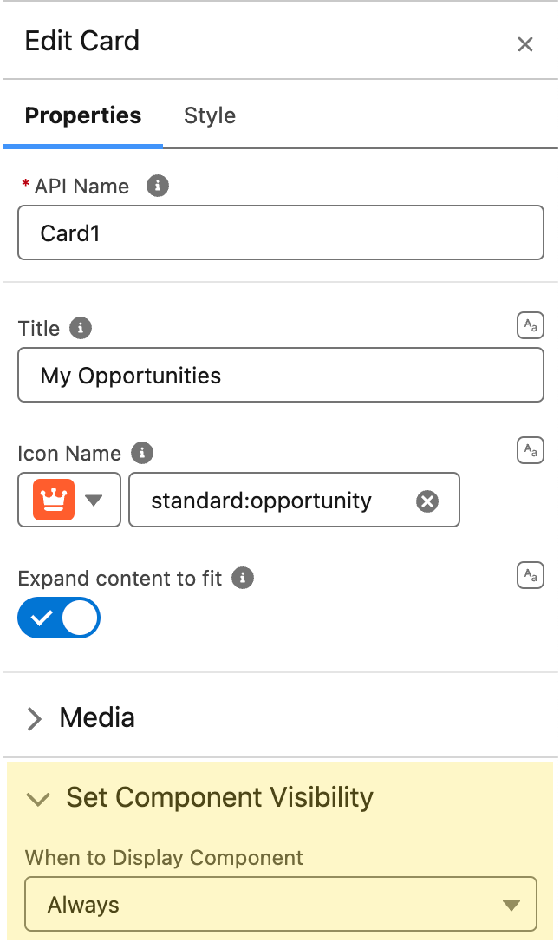Clear the standard:opportunity icon name value
The width and height of the screenshot is (560, 949).
[x=427, y=501]
